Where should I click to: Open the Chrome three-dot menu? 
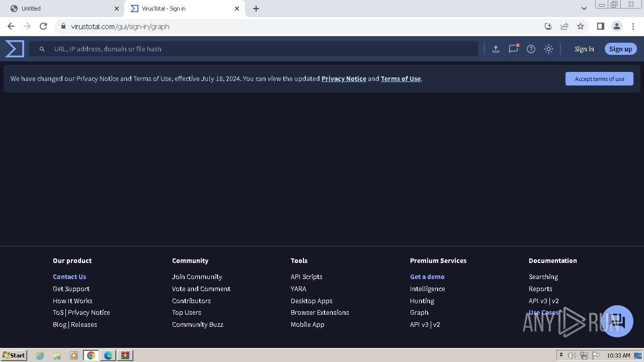point(633,26)
